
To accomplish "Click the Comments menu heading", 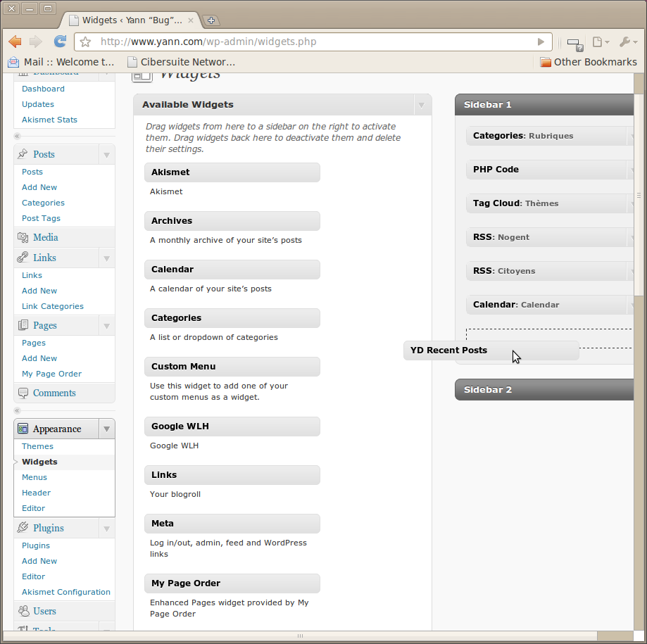I will [x=54, y=393].
